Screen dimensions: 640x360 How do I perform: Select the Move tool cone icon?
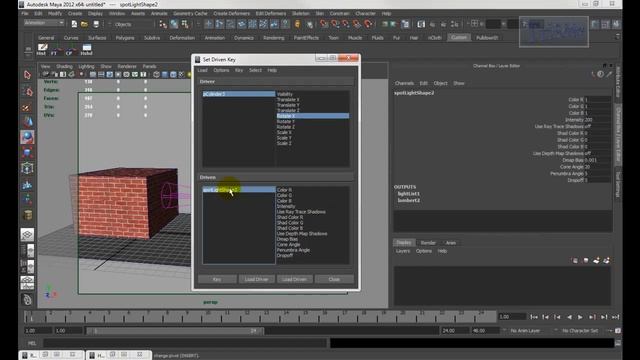pyautogui.click(x=27, y=122)
